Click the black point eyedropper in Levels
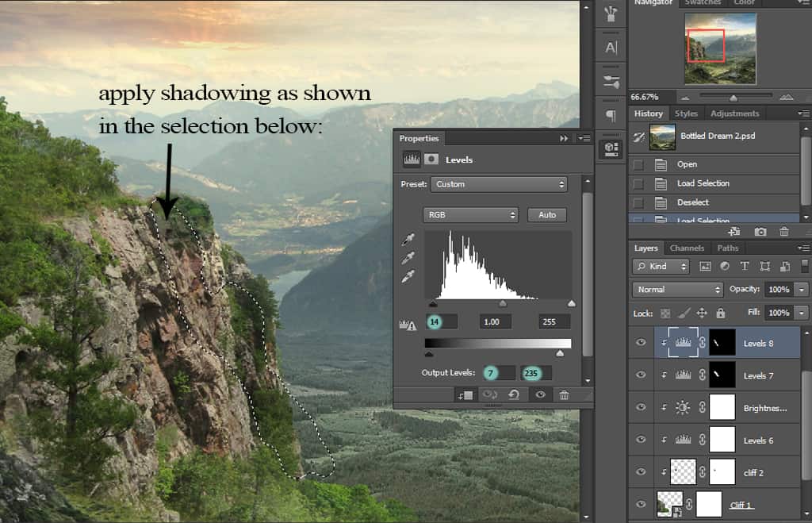This screenshot has width=812, height=523. pos(408,239)
